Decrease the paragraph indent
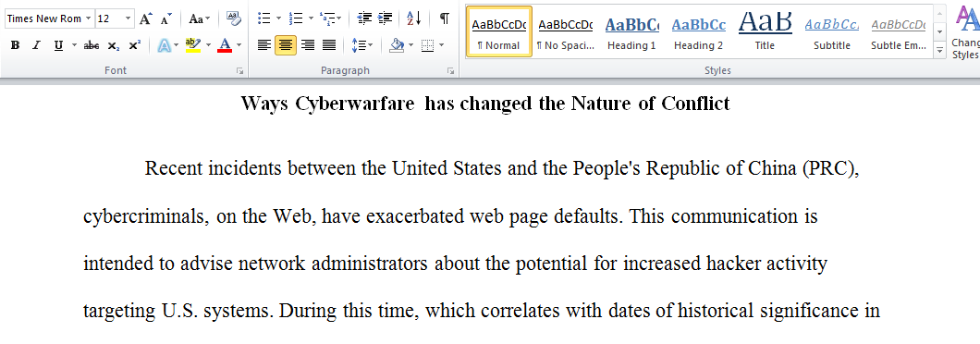 pos(364,18)
